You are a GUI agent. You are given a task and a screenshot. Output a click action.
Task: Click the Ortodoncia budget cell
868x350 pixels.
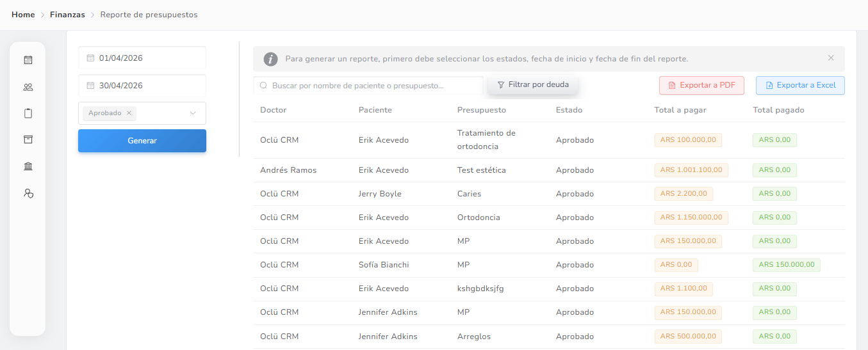pyautogui.click(x=479, y=218)
